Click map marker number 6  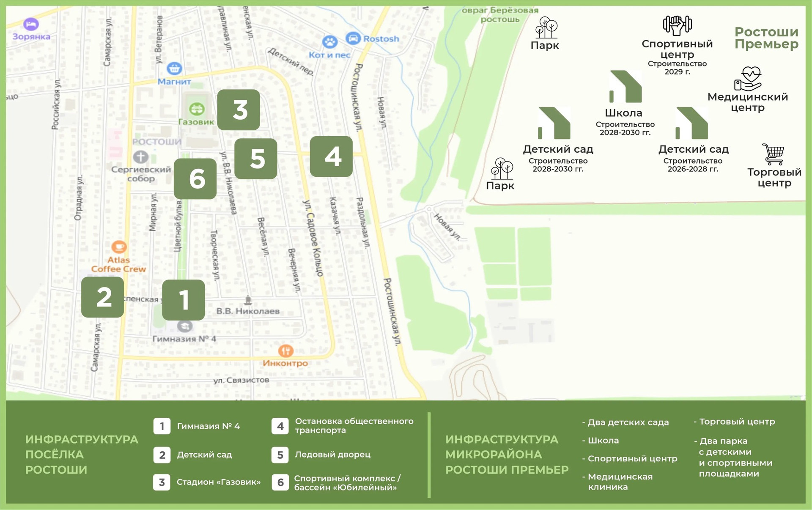(x=195, y=178)
